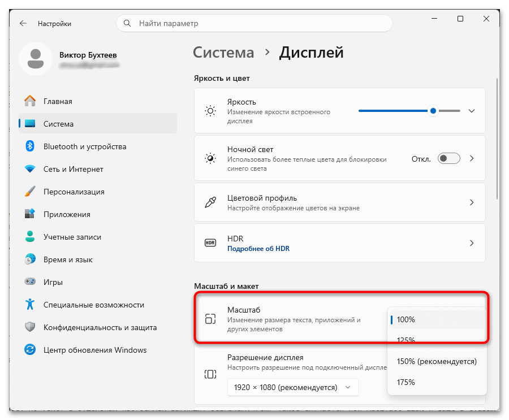The image size is (509, 420).
Task: Click the display resolution icon
Action: pyautogui.click(x=210, y=374)
